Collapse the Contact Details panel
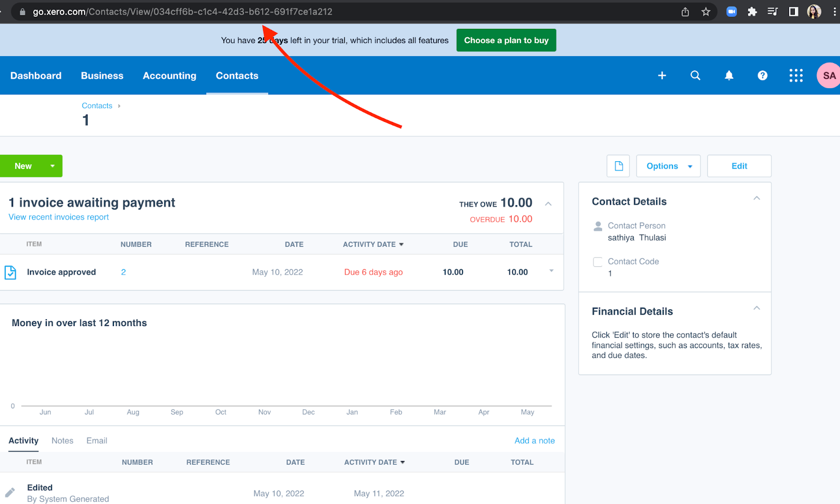The height and width of the screenshot is (504, 840). point(757,198)
